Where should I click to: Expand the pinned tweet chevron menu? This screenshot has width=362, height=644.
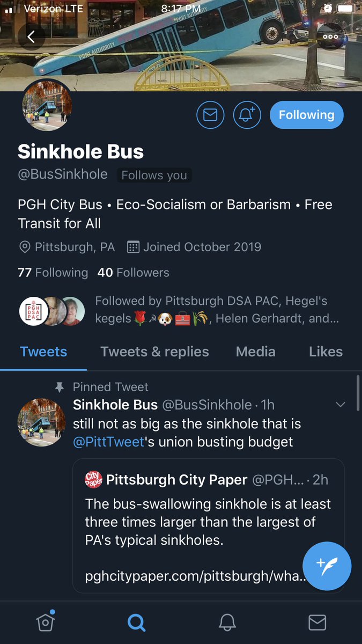[341, 405]
